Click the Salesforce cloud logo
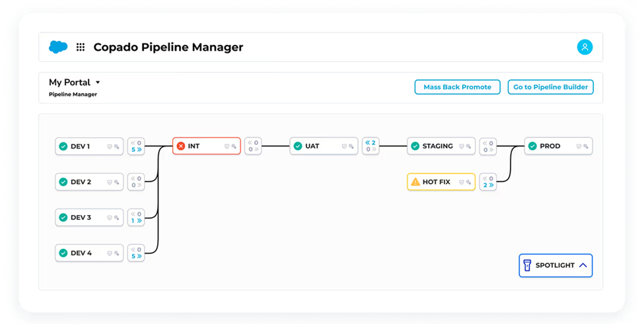Viewport: 644px width, 324px height. 58,47
